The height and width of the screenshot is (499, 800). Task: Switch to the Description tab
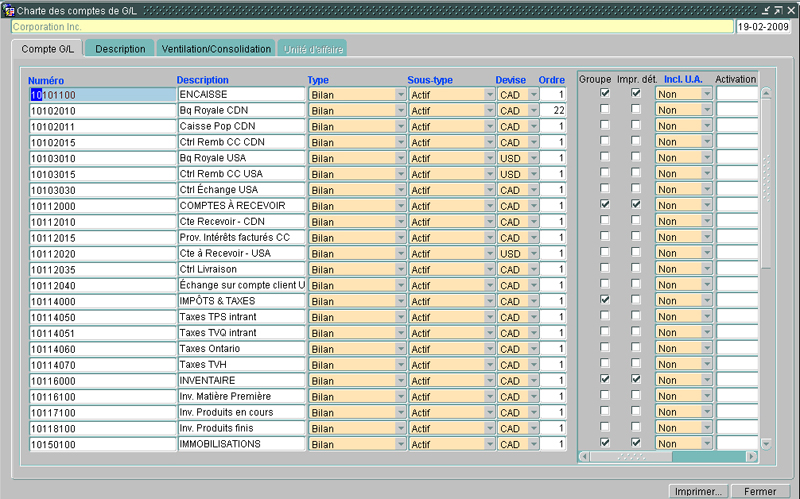tap(120, 49)
